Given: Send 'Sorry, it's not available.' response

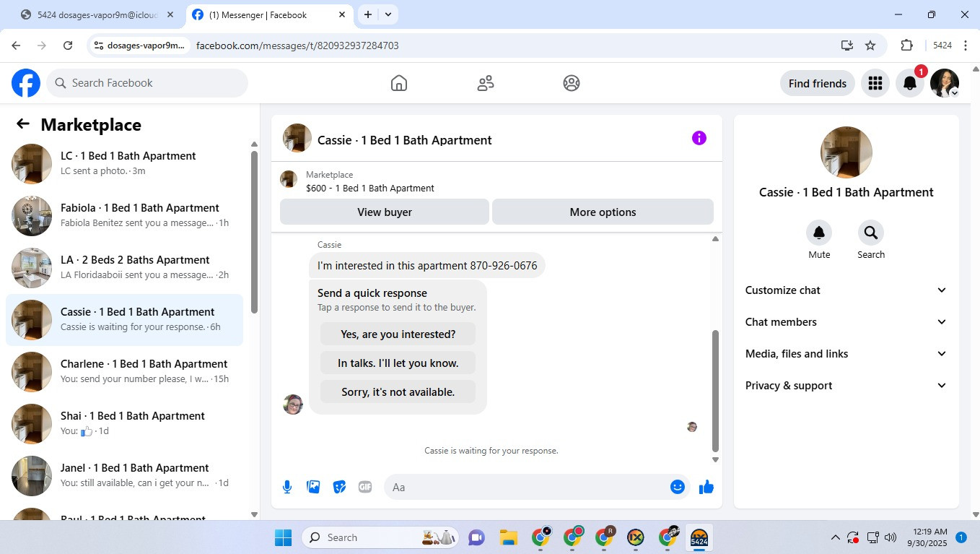Looking at the screenshot, I should click(x=398, y=391).
